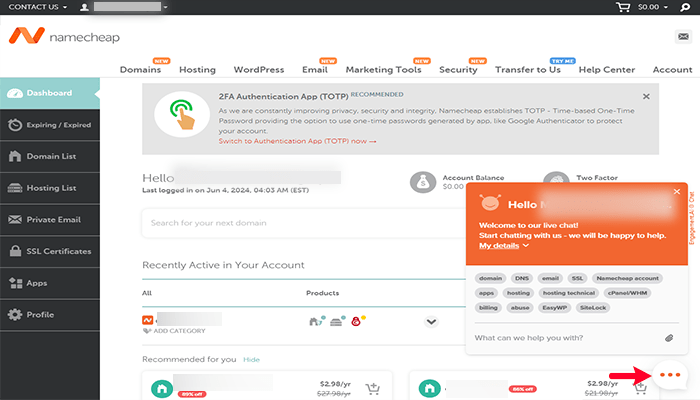The height and width of the screenshot is (400, 700).
Task: Open the $0.00 cart dropdown
Action: click(652, 7)
